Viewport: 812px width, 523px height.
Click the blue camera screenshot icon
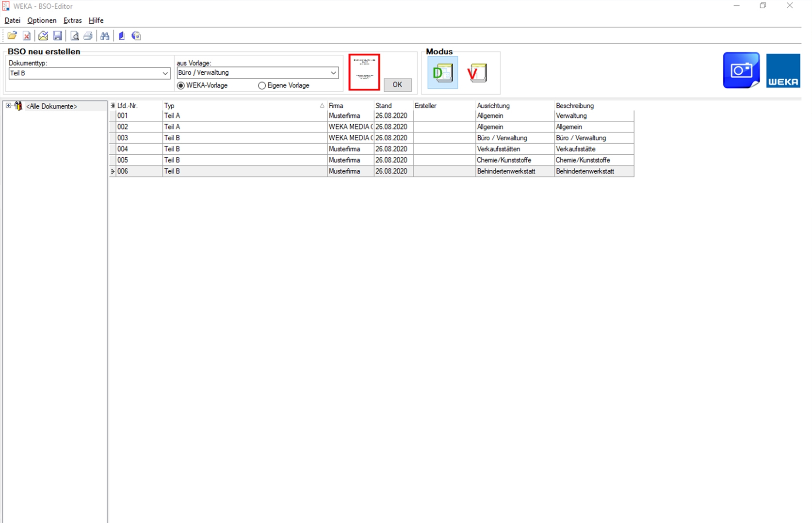tap(741, 70)
